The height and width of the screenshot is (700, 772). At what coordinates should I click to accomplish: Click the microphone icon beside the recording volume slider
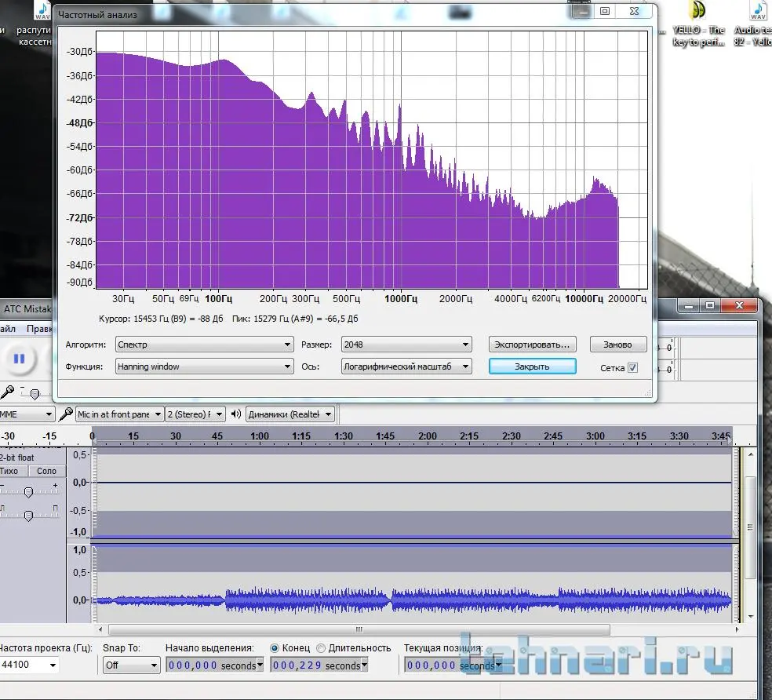click(x=7, y=391)
